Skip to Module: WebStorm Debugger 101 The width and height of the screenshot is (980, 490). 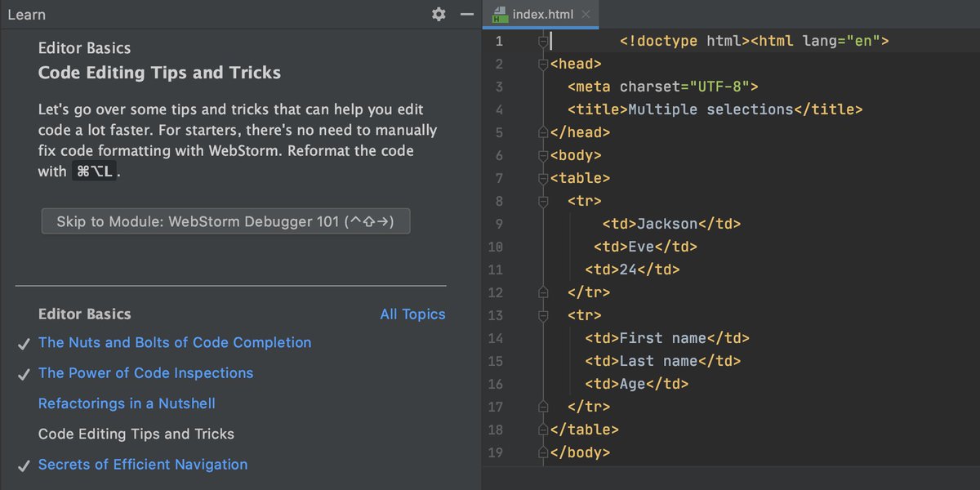(225, 221)
